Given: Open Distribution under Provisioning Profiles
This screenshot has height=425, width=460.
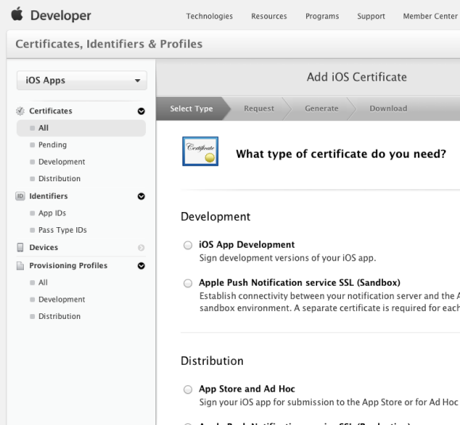Looking at the screenshot, I should (x=59, y=316).
